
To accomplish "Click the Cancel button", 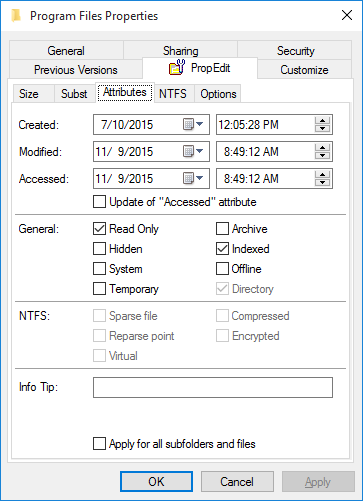I will 237,482.
